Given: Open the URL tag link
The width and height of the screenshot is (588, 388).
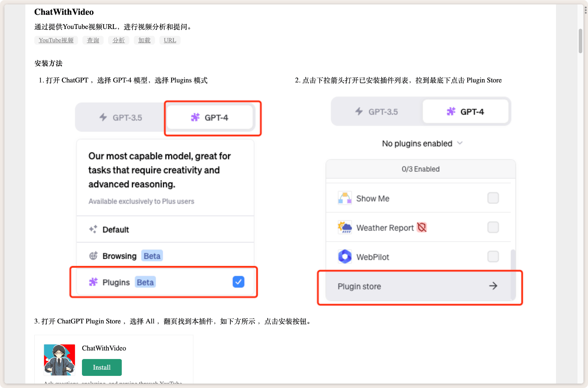Looking at the screenshot, I should [x=170, y=40].
